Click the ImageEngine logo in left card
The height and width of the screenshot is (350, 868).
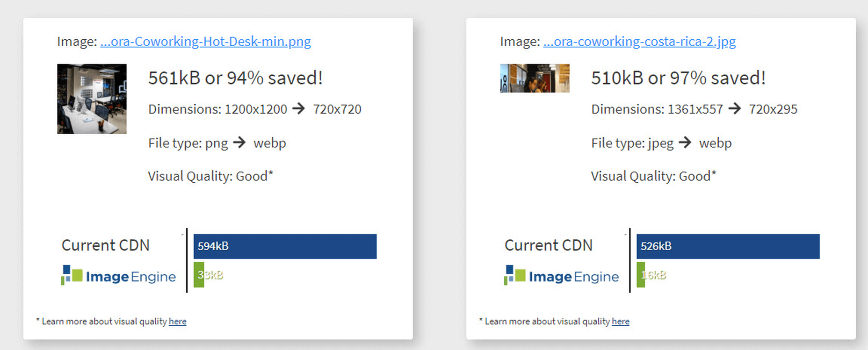pos(119,276)
